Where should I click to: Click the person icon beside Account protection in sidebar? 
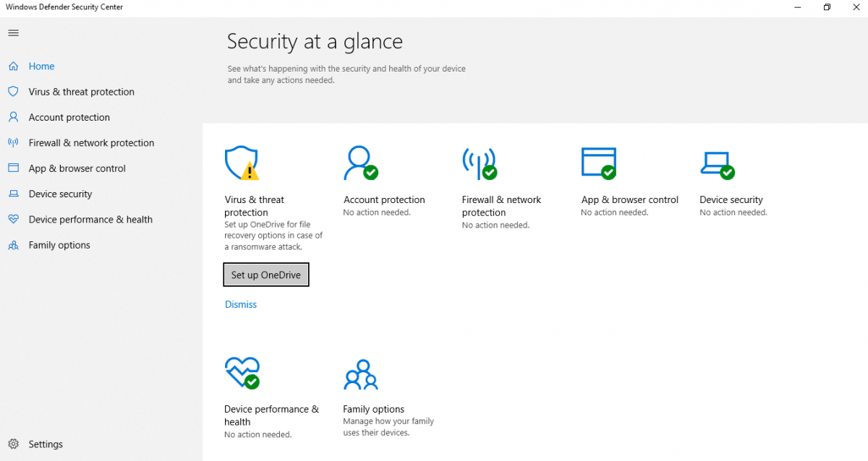tap(13, 117)
